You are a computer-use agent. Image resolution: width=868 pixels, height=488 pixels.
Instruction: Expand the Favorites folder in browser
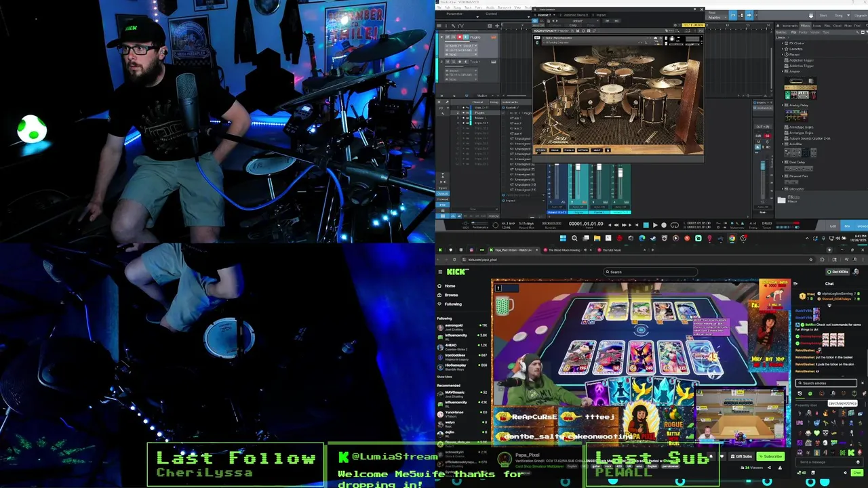point(783,49)
